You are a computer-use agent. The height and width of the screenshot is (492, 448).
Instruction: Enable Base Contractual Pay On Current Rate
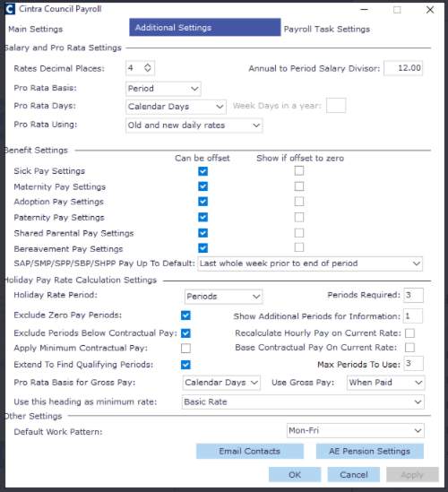409,348
